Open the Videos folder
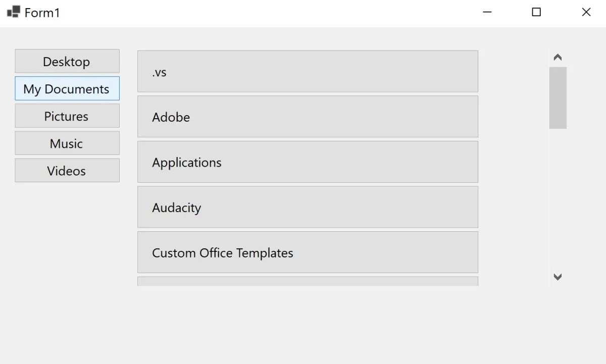 (67, 170)
